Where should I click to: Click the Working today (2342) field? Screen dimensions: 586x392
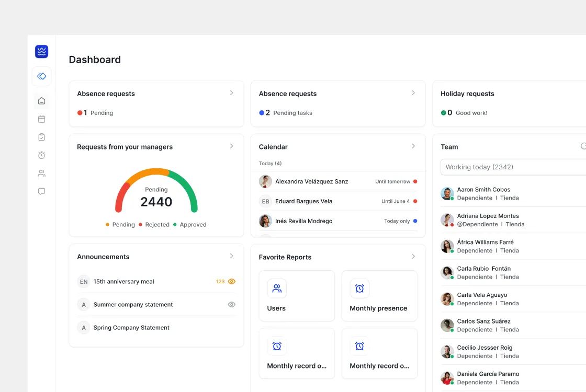[513, 167]
